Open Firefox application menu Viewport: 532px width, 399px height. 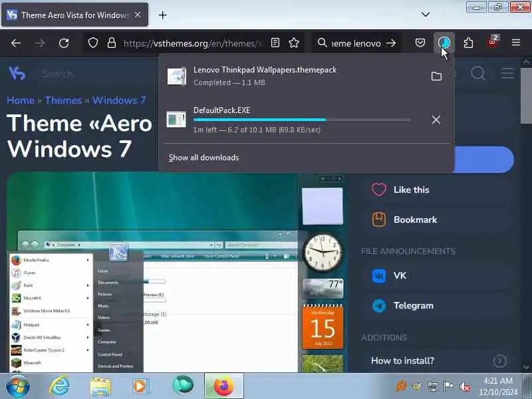click(516, 43)
